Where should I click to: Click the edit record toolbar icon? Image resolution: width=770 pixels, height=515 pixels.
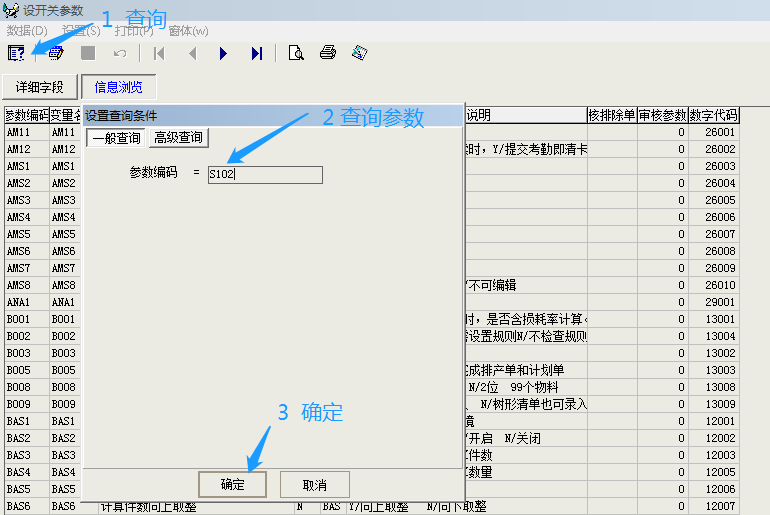[56, 53]
